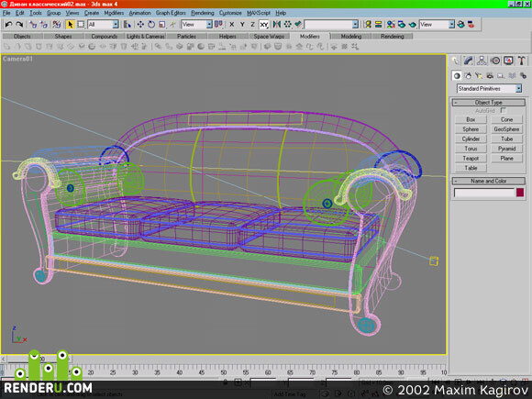Switch to the Utilities hammer panel
The height and width of the screenshot is (399, 532).
pos(522,61)
